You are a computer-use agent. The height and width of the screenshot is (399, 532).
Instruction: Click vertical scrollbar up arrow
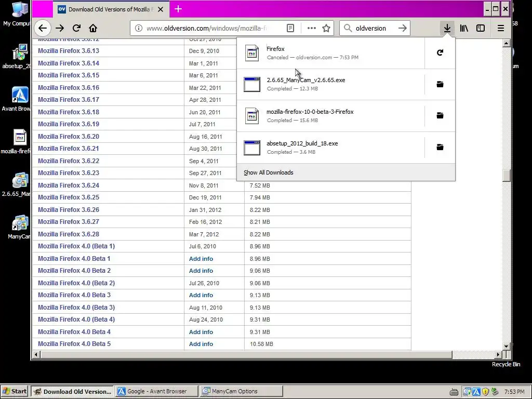(506, 43)
